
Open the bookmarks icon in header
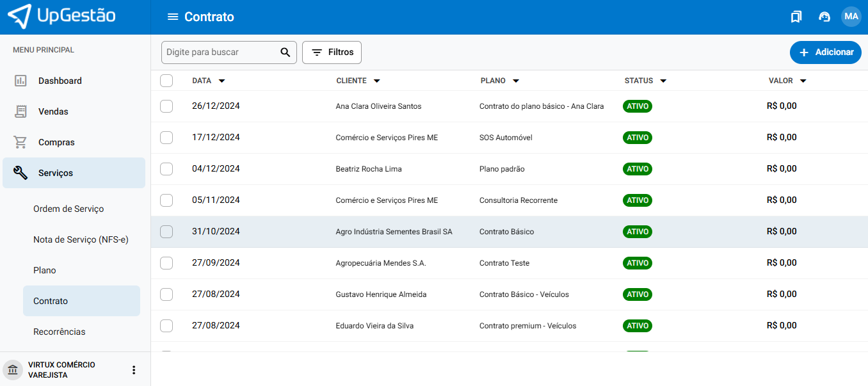pyautogui.click(x=796, y=17)
